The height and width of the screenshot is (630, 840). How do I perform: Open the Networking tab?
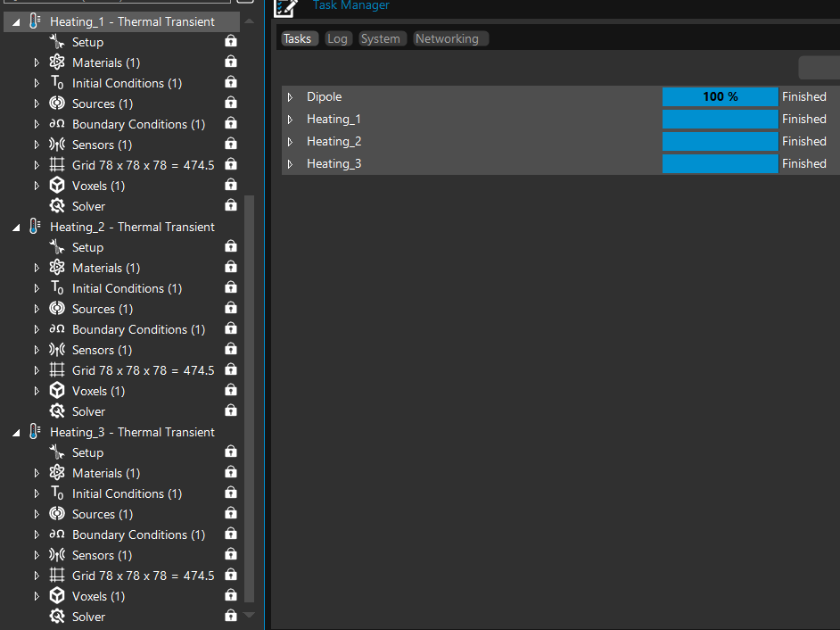pyautogui.click(x=447, y=38)
